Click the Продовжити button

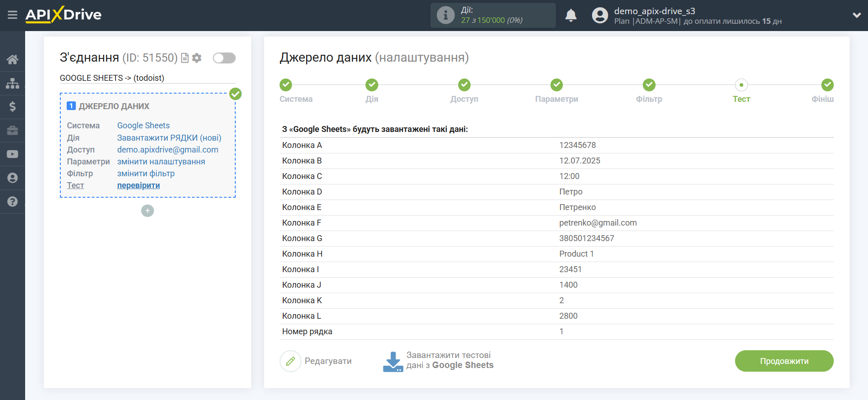coord(784,361)
